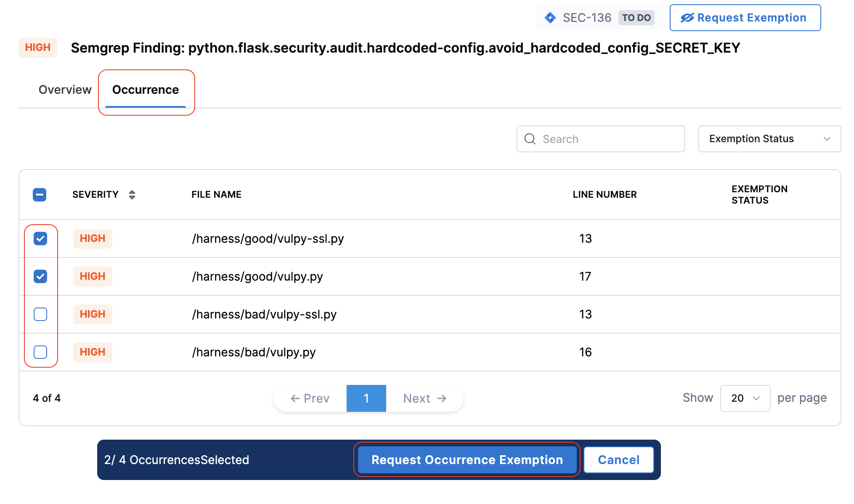Click the Prev left arrow in pagination
The image size is (854, 504).
click(x=295, y=398)
